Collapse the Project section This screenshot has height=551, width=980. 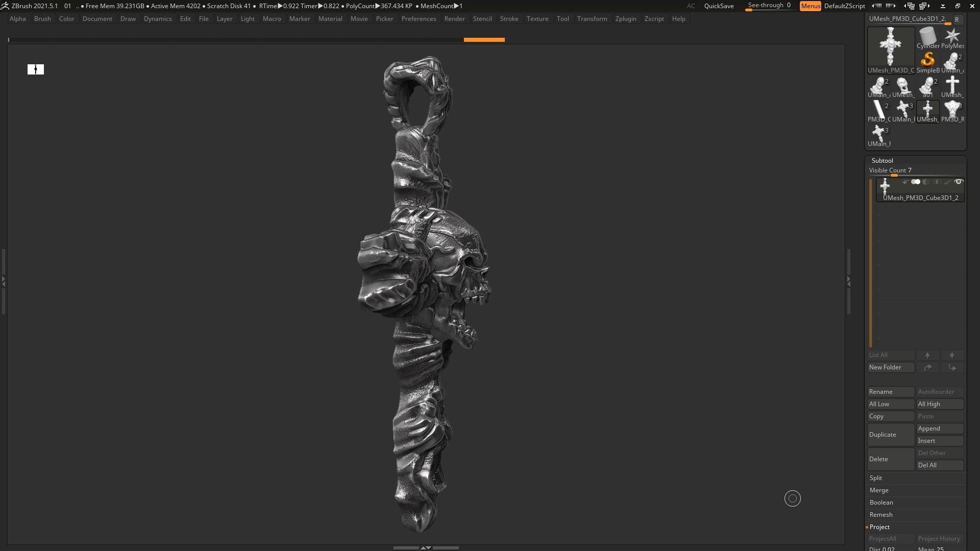(879, 527)
